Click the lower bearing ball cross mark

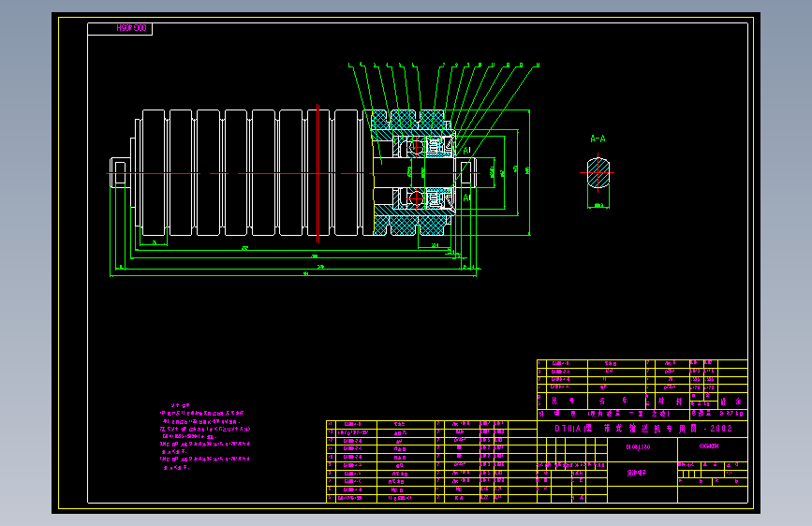click(417, 197)
